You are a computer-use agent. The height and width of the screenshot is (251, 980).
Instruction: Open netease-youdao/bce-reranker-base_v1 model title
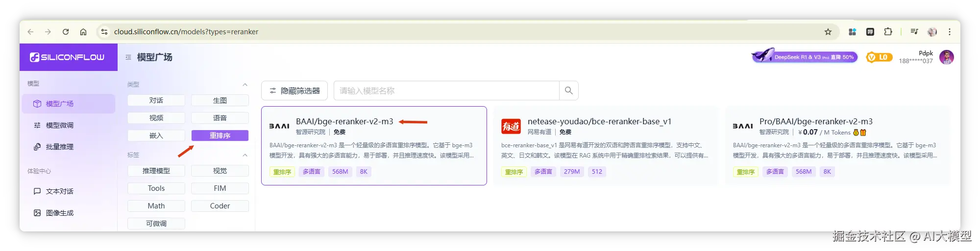tap(599, 121)
